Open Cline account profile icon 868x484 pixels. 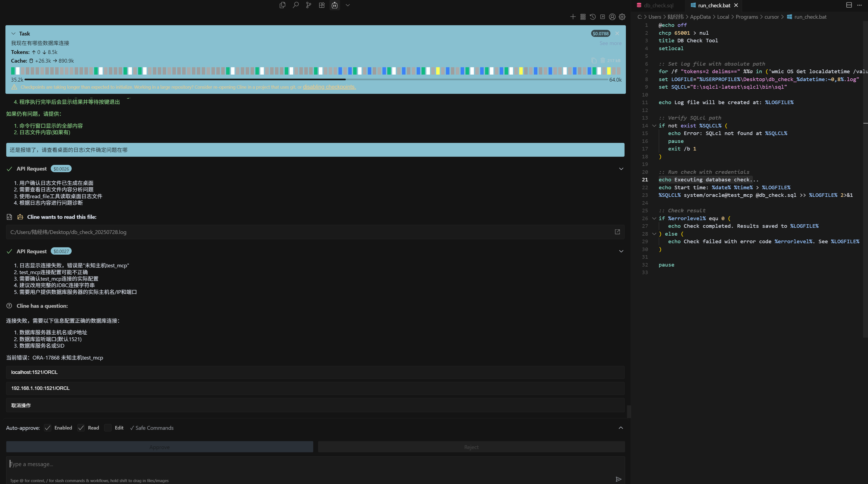point(612,17)
